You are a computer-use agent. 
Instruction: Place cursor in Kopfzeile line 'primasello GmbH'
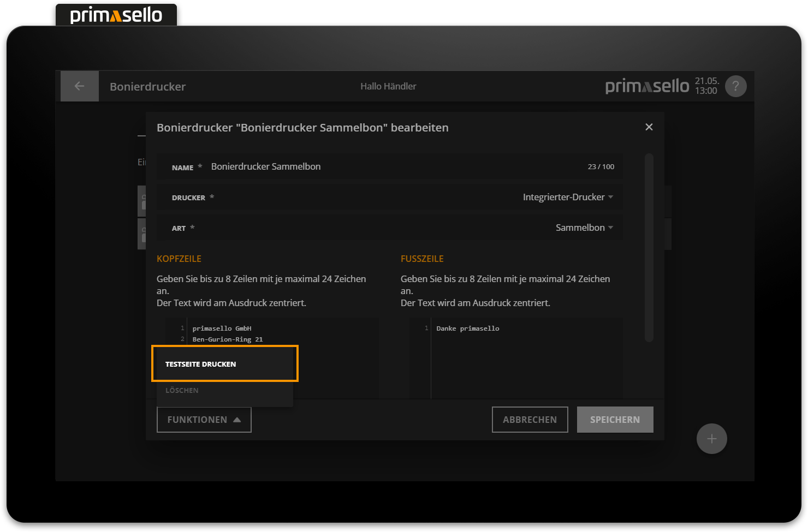tap(222, 328)
